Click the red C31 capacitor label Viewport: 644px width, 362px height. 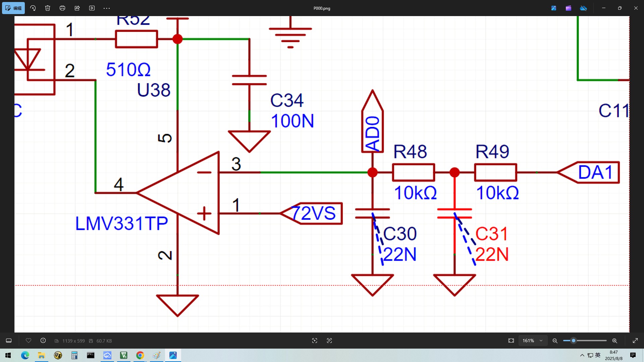(492, 234)
